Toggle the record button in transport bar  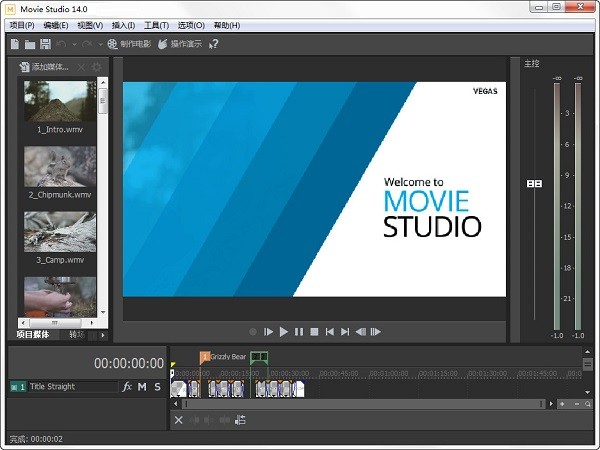click(x=253, y=331)
